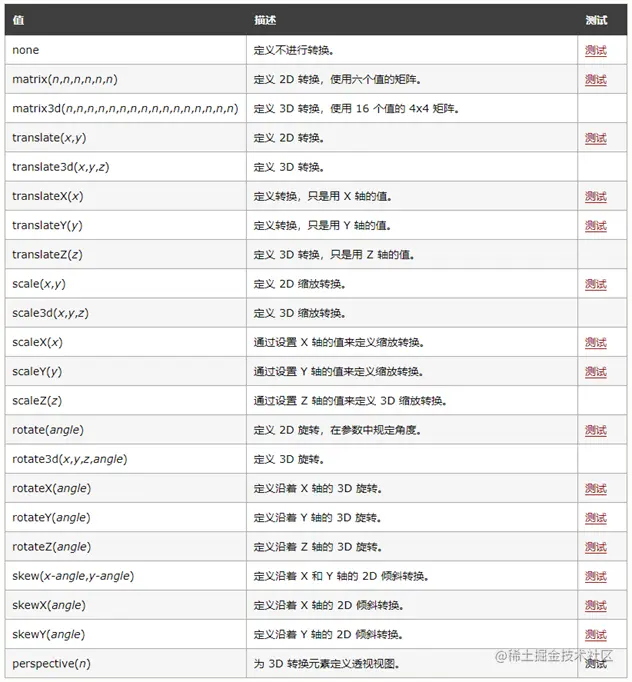This screenshot has height=682, width=632.
Task: Open the scaleY(y) 测试 link
Action: pyautogui.click(x=596, y=372)
